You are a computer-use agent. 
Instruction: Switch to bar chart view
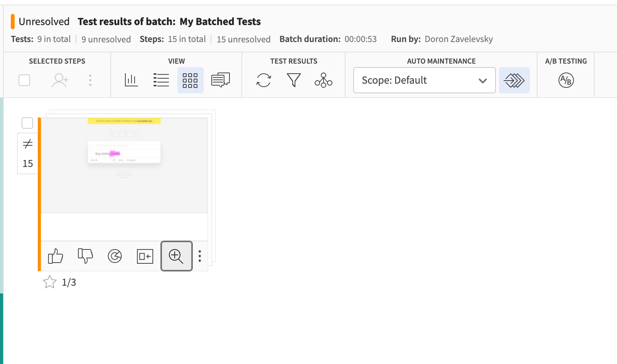pos(131,80)
